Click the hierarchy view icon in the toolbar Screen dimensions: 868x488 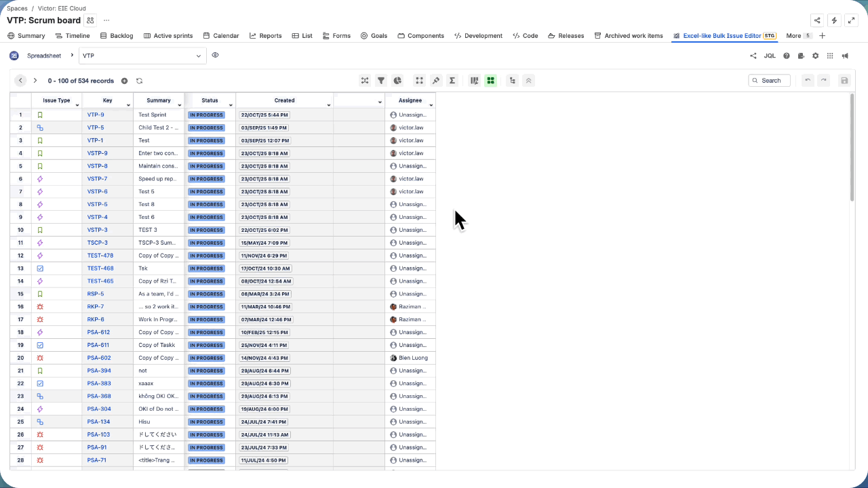512,80
